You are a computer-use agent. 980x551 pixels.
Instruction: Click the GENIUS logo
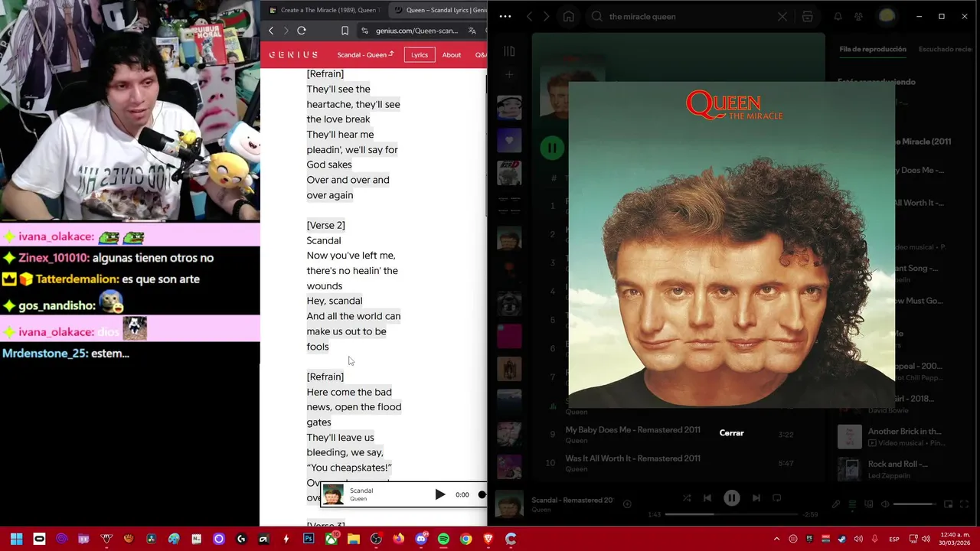click(x=293, y=54)
